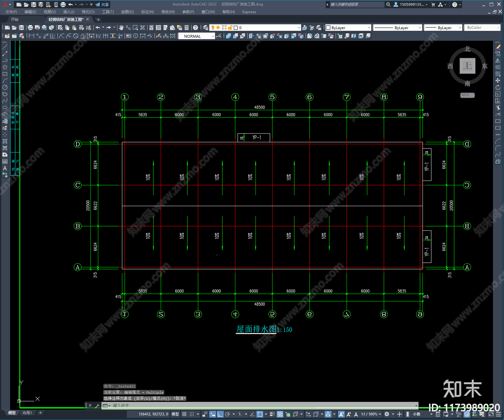Click the 模型 model space status button
The image size is (504, 420).
[175, 414]
